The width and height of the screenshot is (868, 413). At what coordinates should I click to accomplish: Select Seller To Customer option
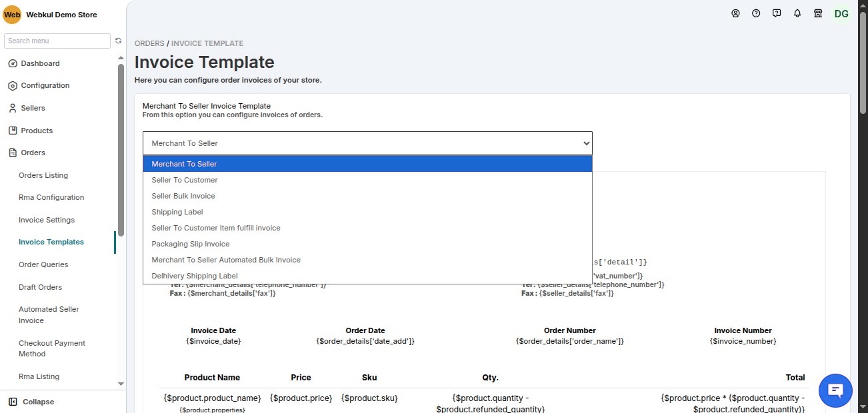pyautogui.click(x=367, y=180)
